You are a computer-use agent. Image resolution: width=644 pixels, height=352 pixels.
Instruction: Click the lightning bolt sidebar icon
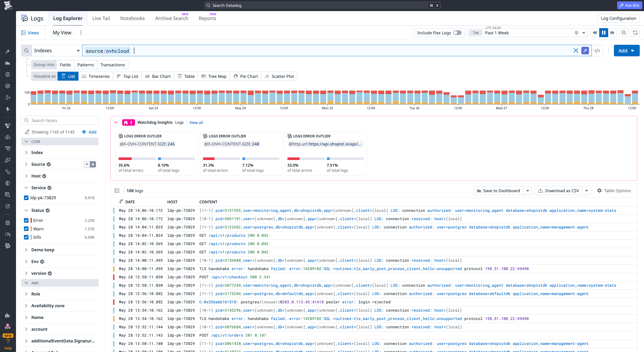point(8,109)
